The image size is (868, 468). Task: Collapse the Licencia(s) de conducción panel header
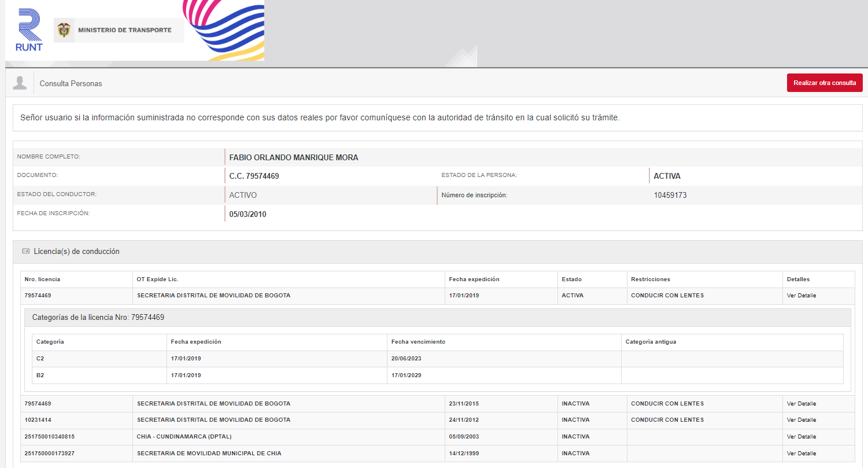pos(77,252)
